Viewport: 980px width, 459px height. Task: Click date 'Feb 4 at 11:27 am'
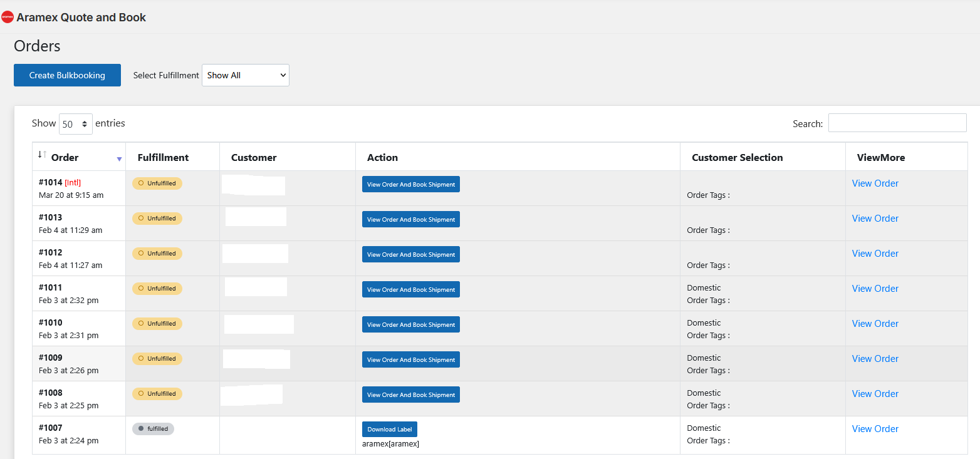pos(71,266)
